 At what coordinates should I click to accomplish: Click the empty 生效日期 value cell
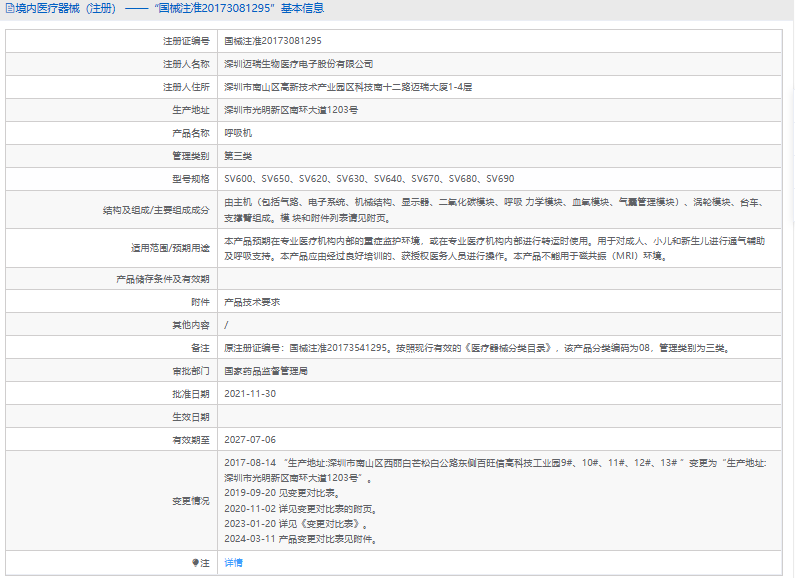500,417
